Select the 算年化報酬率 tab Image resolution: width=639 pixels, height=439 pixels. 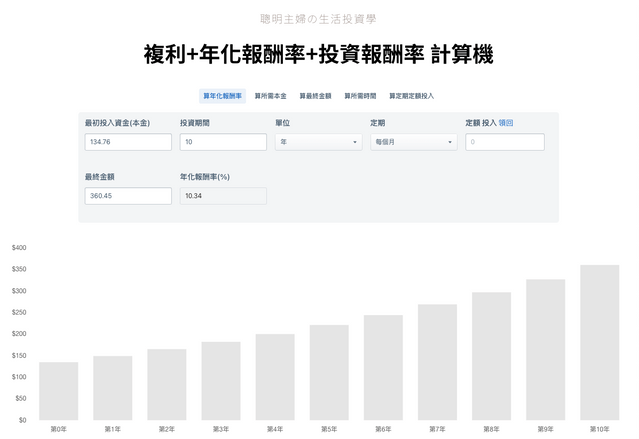click(222, 96)
